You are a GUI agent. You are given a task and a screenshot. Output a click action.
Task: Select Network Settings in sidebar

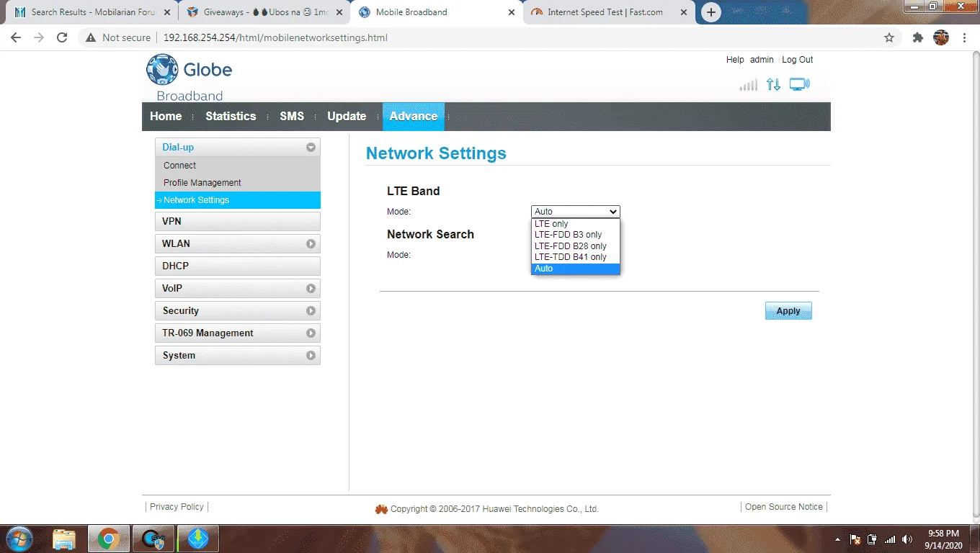coord(237,200)
